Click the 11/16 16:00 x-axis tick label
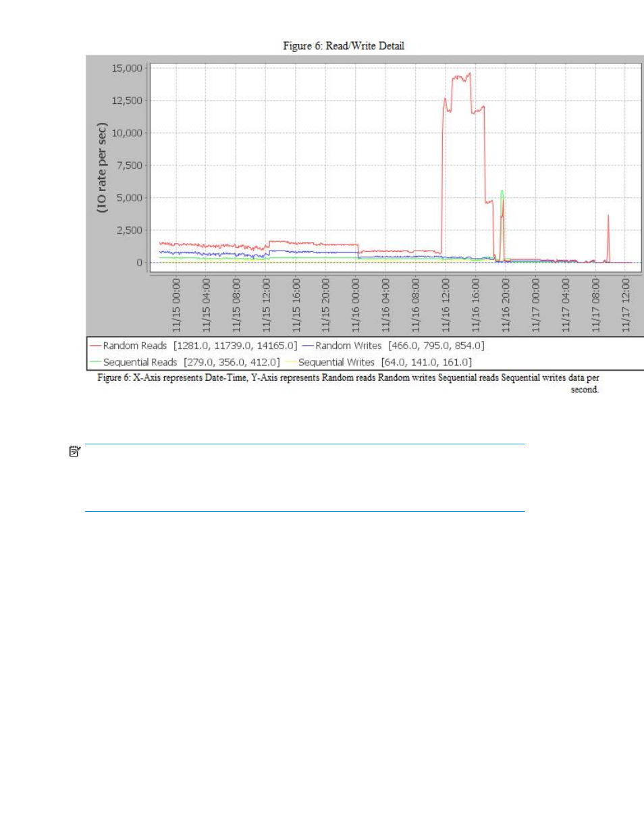644x834 pixels. click(475, 305)
